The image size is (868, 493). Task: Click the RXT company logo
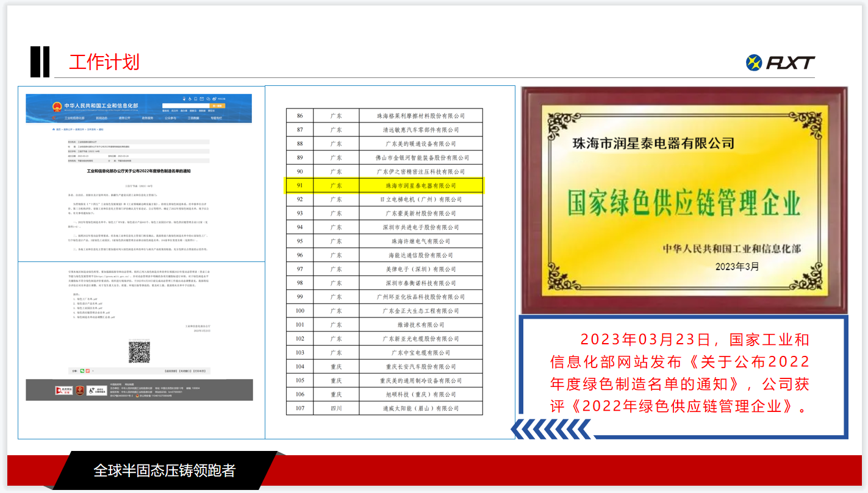point(780,62)
